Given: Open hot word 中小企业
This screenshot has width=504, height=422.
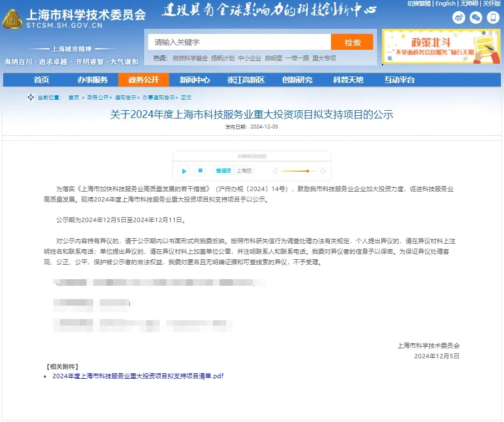Looking at the screenshot, I should point(250,58).
